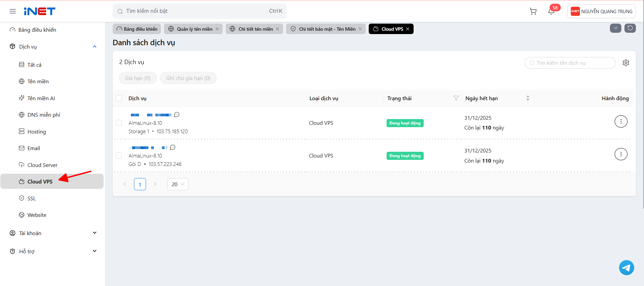
Task: Sort by Ngày hết hạn column
Action: pyautogui.click(x=528, y=98)
